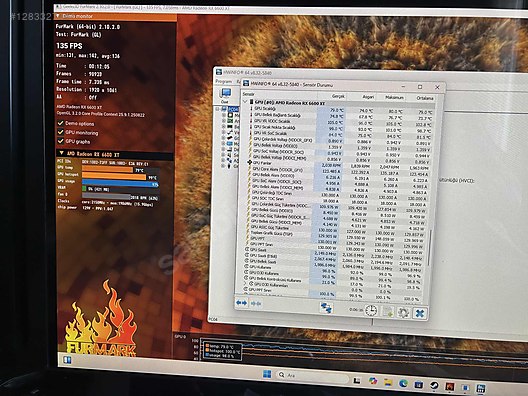The width and height of the screenshot is (528, 396).
Task: Click the Asgari column header
Action: pyautogui.click(x=368, y=97)
